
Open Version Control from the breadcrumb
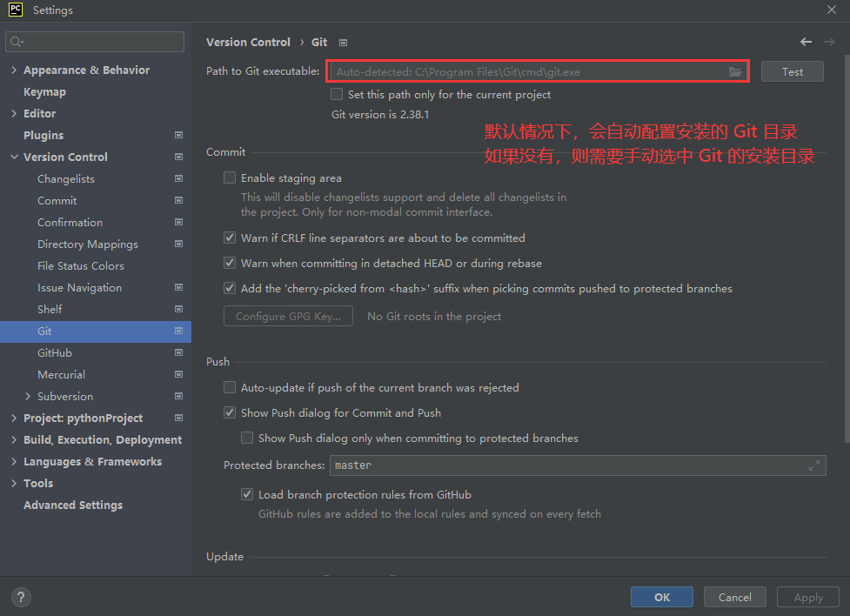pyautogui.click(x=248, y=42)
